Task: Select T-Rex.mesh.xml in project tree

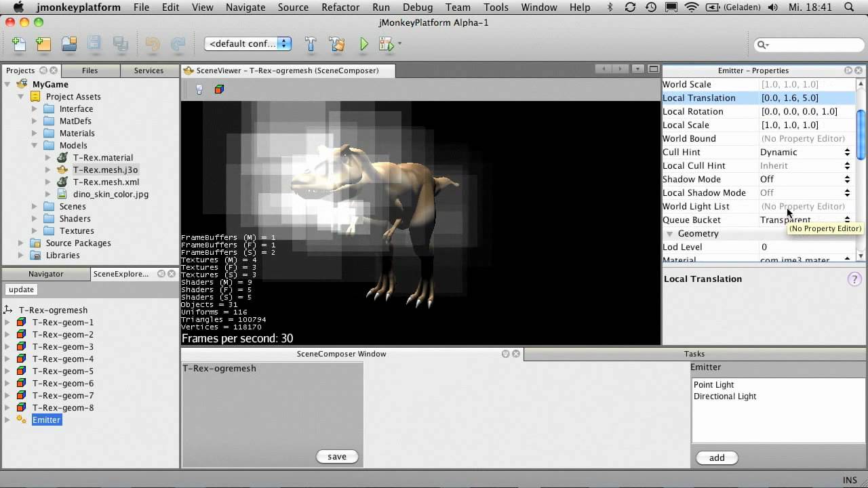Action: [106, 182]
